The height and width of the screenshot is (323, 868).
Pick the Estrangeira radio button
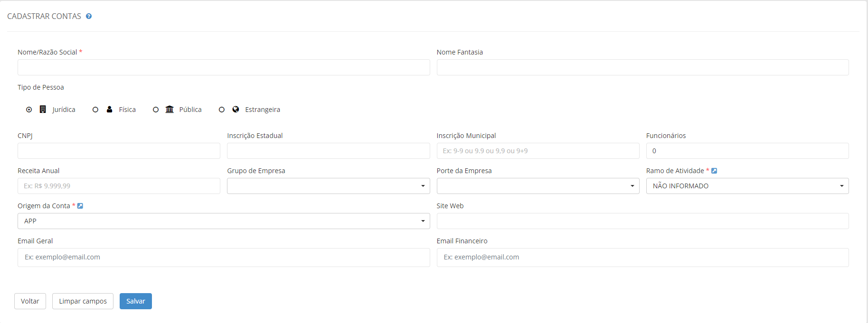[222, 110]
